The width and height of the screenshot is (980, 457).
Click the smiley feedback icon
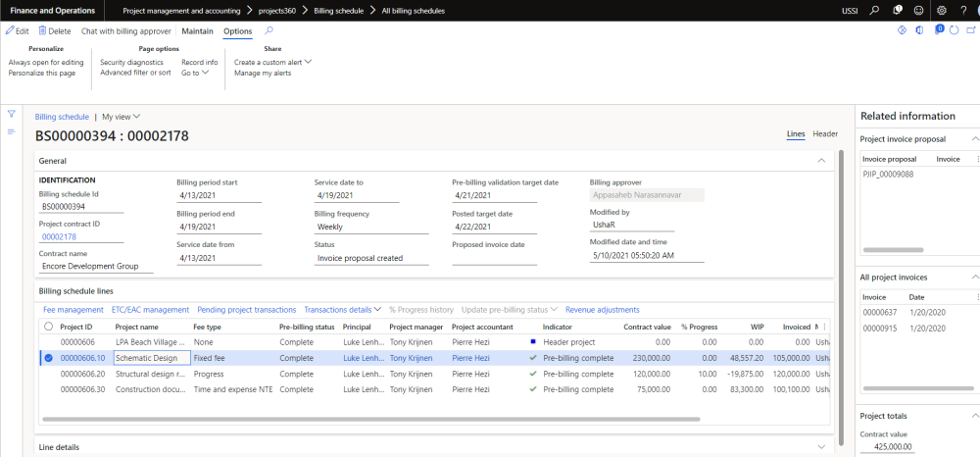(917, 10)
